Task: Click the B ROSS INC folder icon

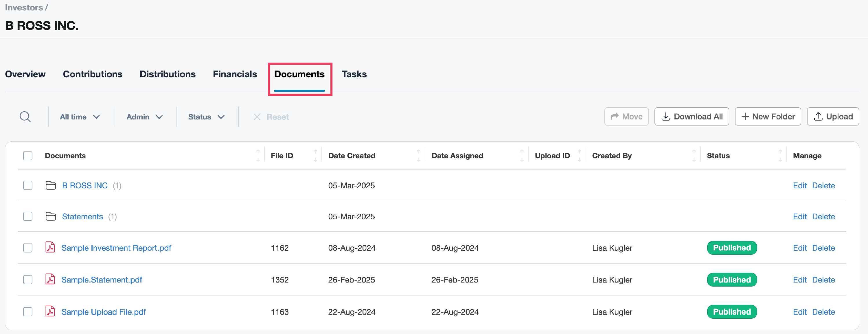Action: coord(51,186)
